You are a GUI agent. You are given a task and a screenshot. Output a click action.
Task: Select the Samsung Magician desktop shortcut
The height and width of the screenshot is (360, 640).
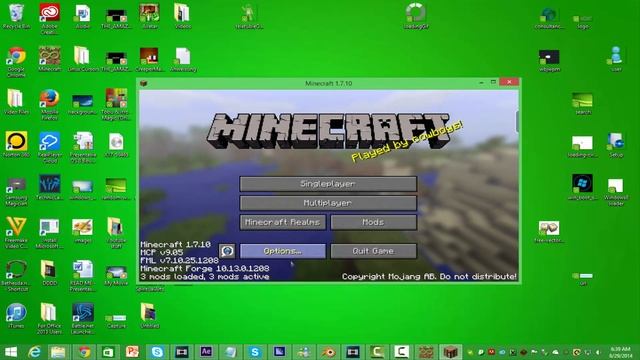click(x=16, y=191)
